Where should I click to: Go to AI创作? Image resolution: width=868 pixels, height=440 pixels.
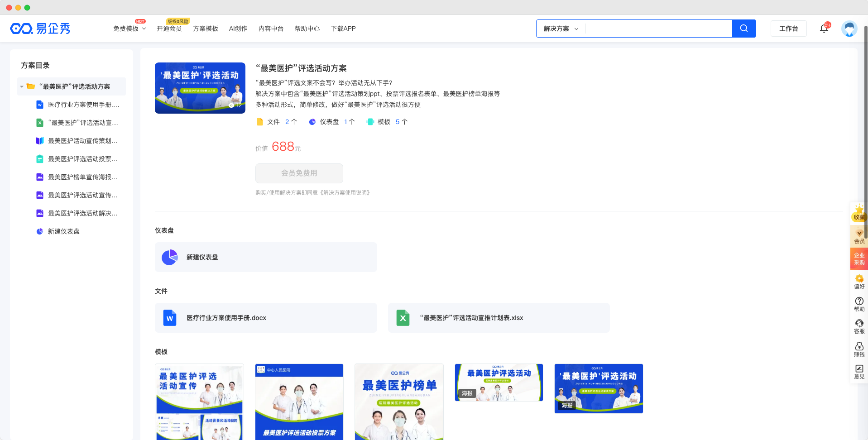[x=238, y=29]
